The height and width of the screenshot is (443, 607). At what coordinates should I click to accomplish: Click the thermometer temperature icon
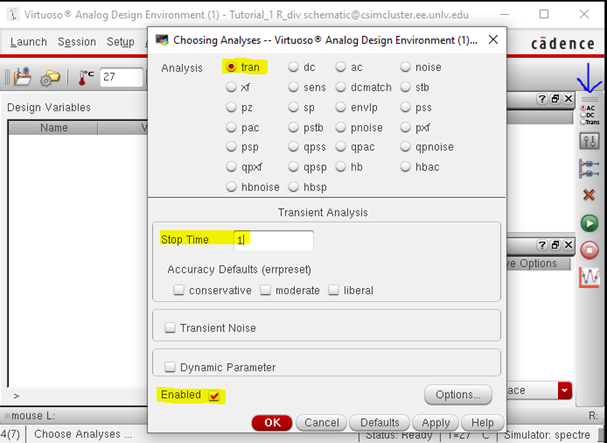pyautogui.click(x=86, y=77)
